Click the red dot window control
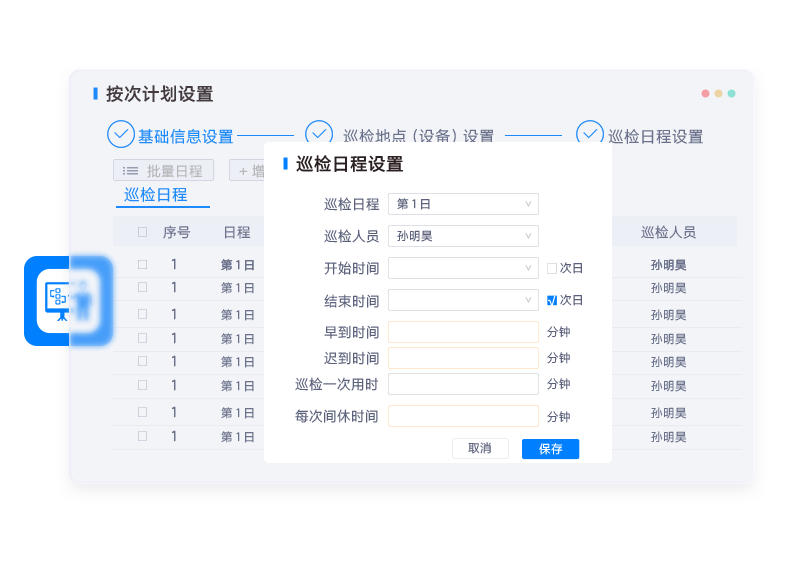 pyautogui.click(x=705, y=93)
